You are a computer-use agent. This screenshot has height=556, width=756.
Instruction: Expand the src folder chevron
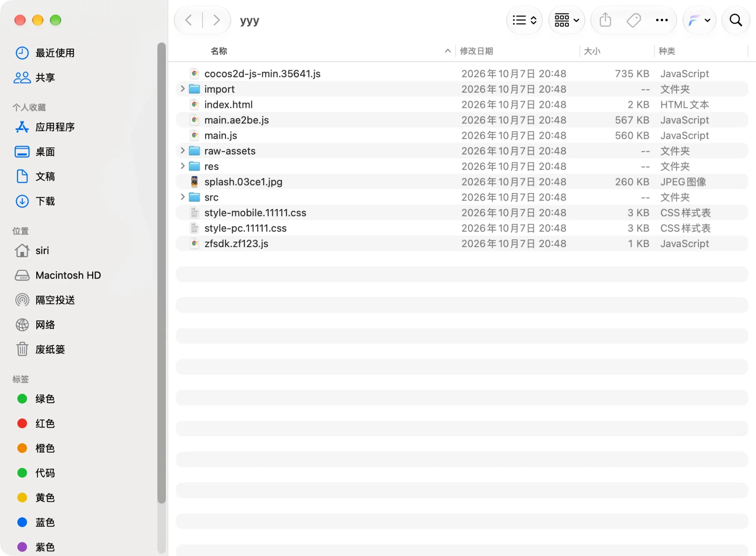click(x=182, y=197)
